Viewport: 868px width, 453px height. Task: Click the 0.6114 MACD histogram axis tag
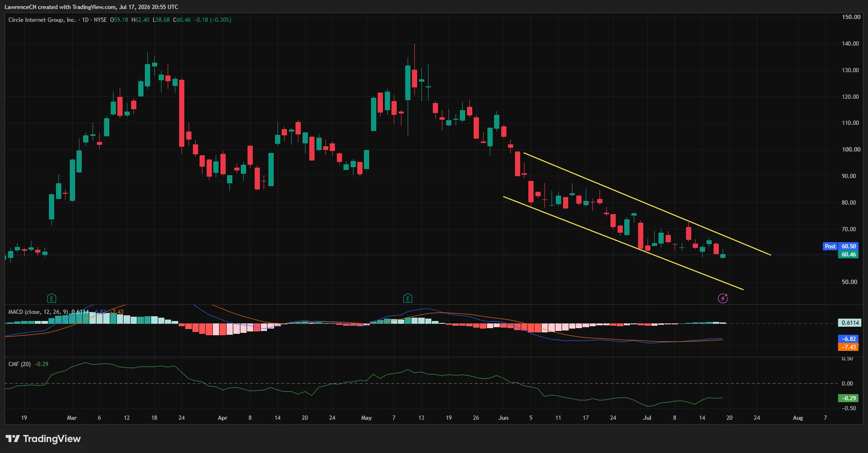point(850,323)
